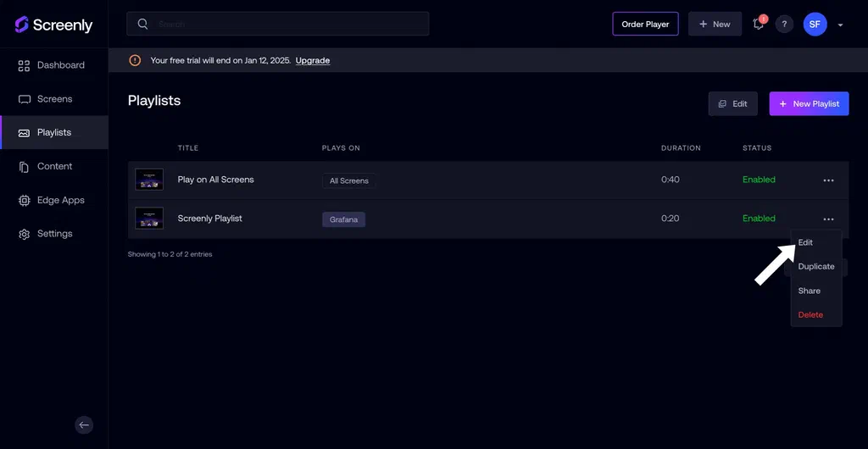Image resolution: width=868 pixels, height=449 pixels.
Task: Follow the Upgrade link
Action: coord(313,60)
